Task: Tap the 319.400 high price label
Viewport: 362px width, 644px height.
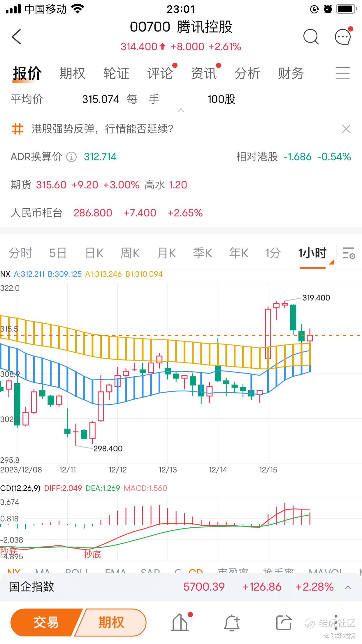Action: point(316,298)
